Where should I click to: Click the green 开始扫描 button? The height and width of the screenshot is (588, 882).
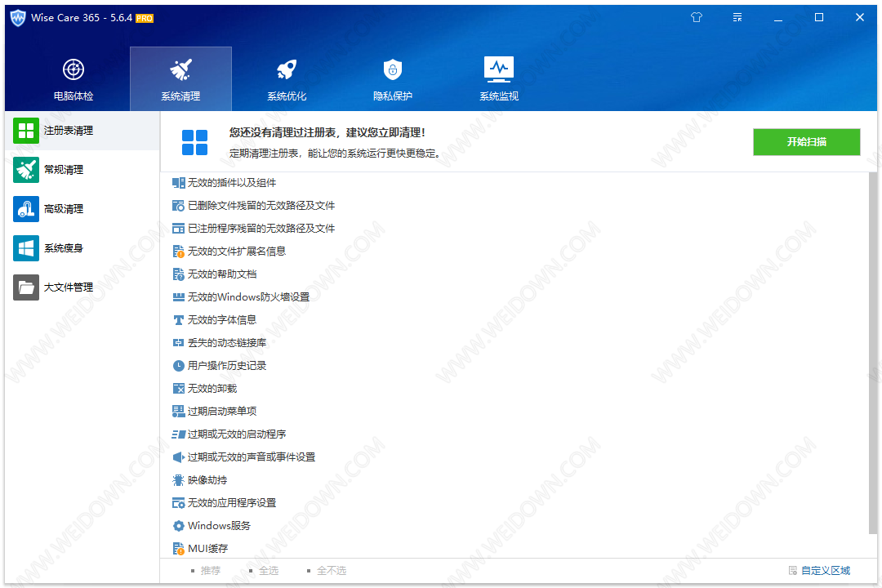806,142
